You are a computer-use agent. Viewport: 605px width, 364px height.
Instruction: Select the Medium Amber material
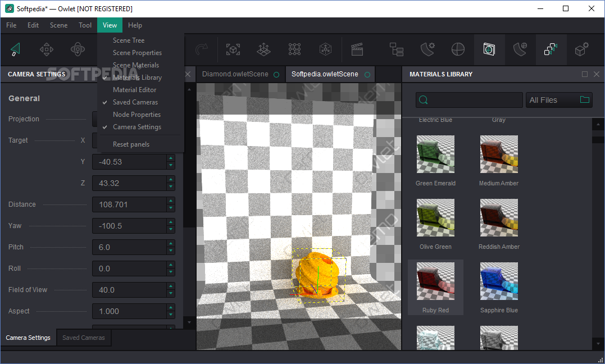[x=499, y=161]
